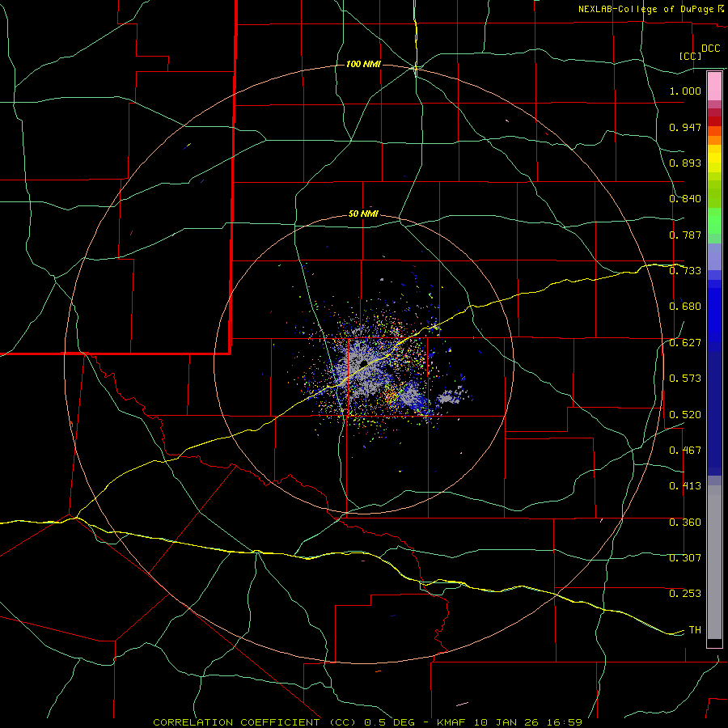Screen dimensions: 728x728
Task: Click the 0.680 scale value
Action: [685, 307]
